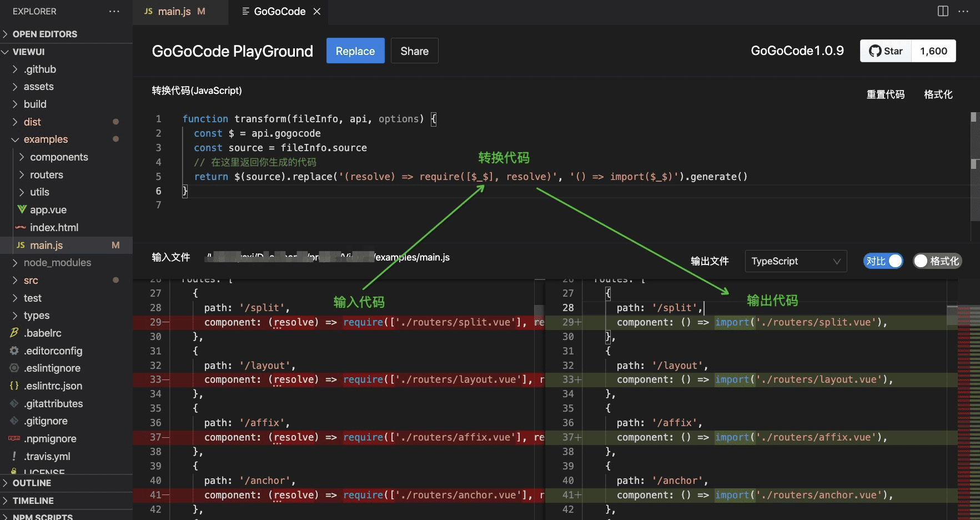Click the split editor icon at top right
Screen dimensions: 980x520
coord(942,11)
